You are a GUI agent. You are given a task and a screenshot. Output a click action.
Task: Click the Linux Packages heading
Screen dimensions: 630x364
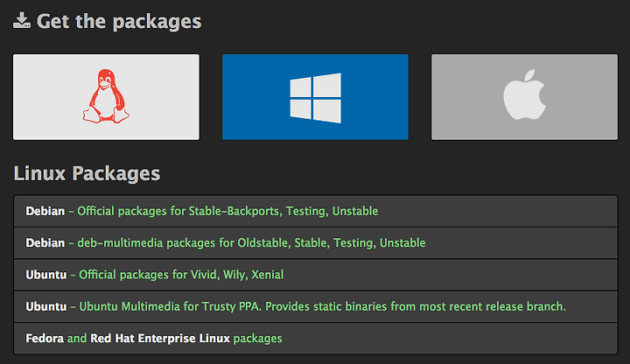click(x=87, y=173)
